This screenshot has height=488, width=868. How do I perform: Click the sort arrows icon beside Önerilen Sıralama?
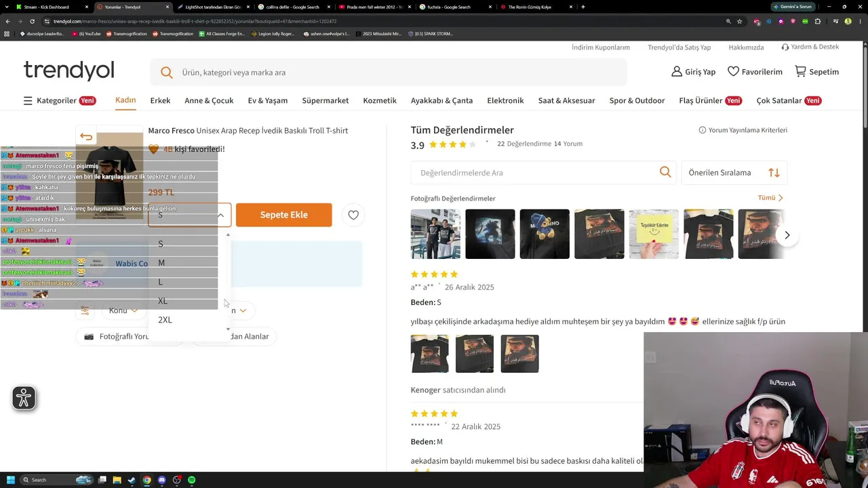[x=774, y=173]
